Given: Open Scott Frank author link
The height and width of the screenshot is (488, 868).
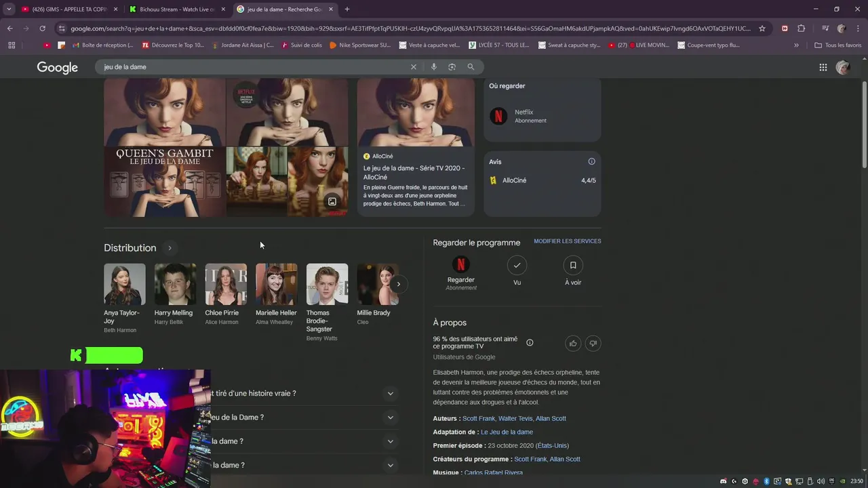Looking at the screenshot, I should tap(479, 419).
